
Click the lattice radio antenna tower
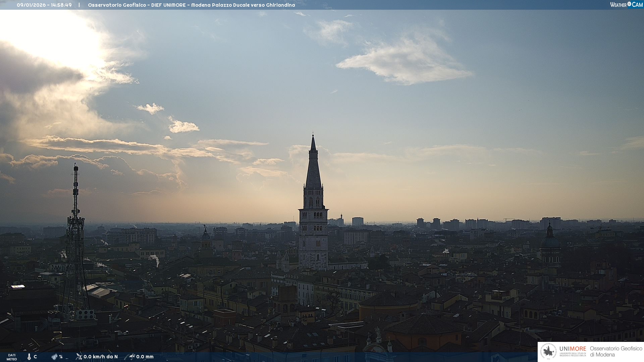(75, 235)
